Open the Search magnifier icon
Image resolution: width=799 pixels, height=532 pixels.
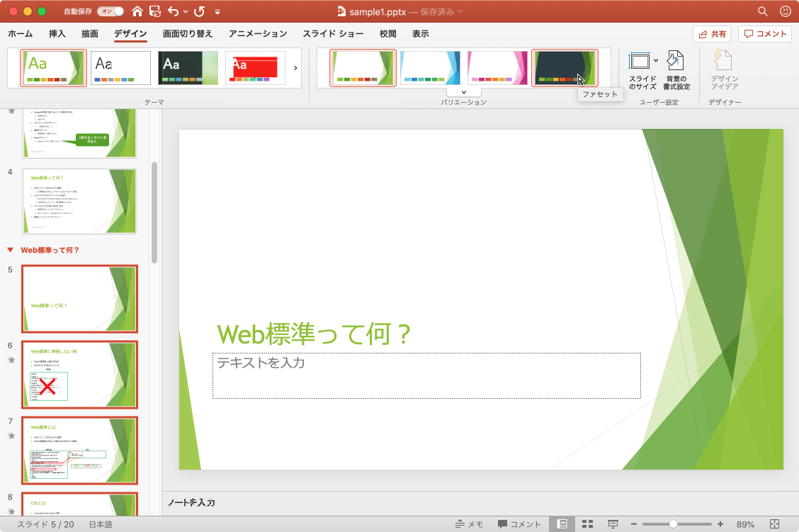tap(762, 11)
